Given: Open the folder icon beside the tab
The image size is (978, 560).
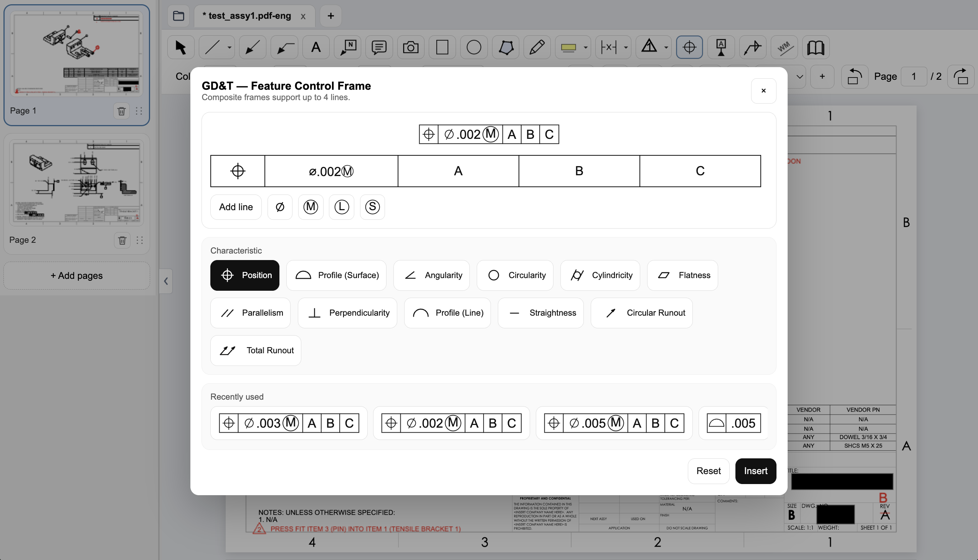Looking at the screenshot, I should tap(178, 16).
